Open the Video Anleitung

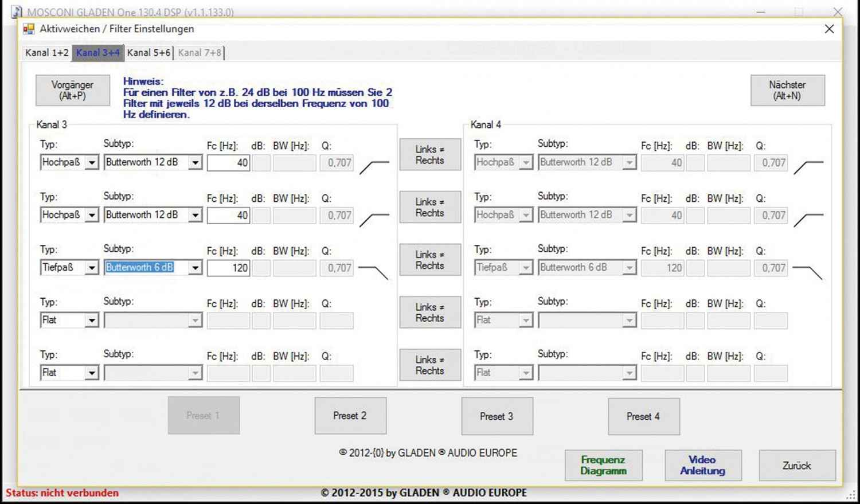(703, 465)
